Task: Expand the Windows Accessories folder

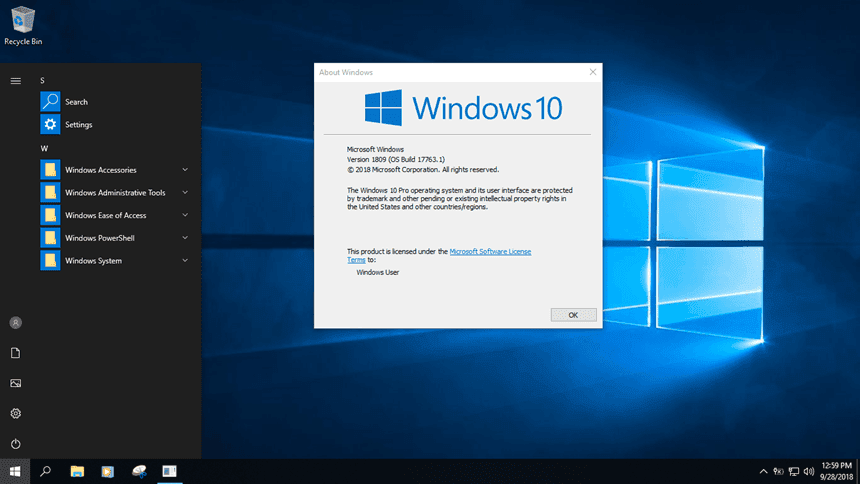Action: point(116,170)
